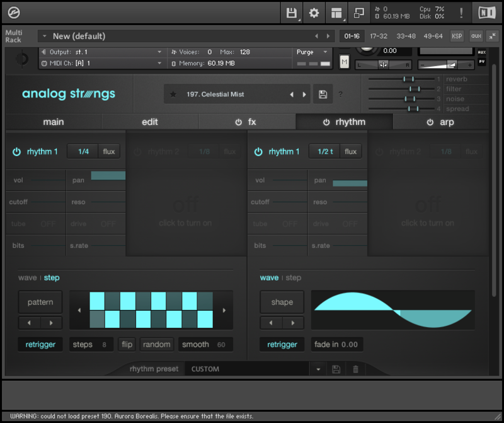The height and width of the screenshot is (423, 504).
Task: Click the filter macro slider
Action: click(x=402, y=89)
